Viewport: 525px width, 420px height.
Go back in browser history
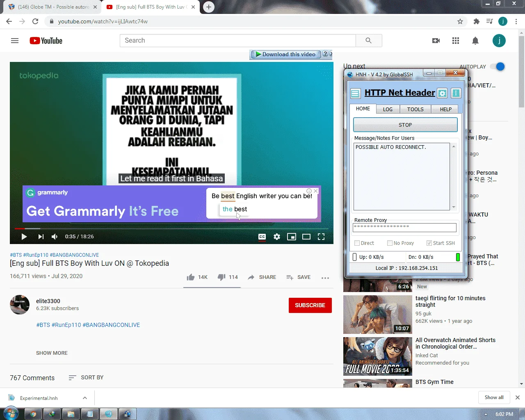point(9,21)
